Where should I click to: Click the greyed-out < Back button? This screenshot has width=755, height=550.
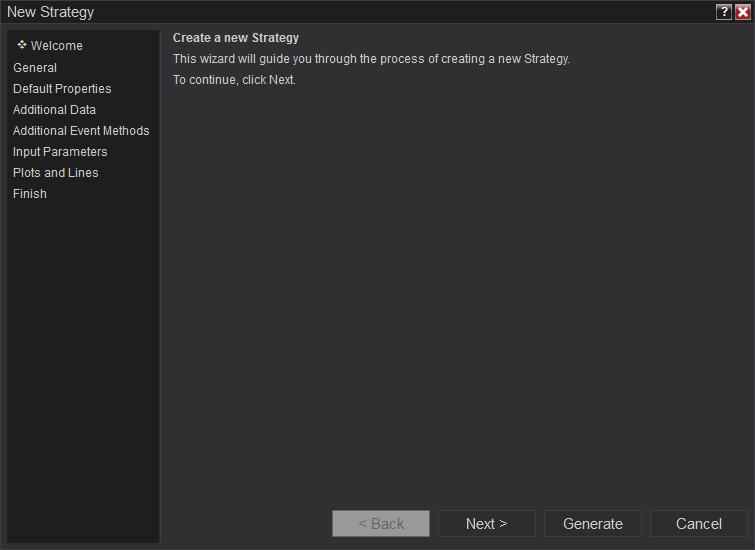click(381, 524)
